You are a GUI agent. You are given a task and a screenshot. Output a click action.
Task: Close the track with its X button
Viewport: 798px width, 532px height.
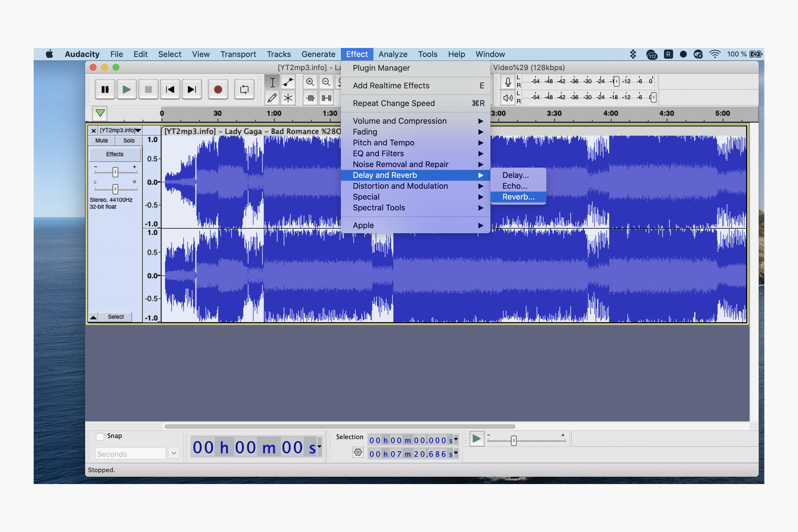pos(93,131)
